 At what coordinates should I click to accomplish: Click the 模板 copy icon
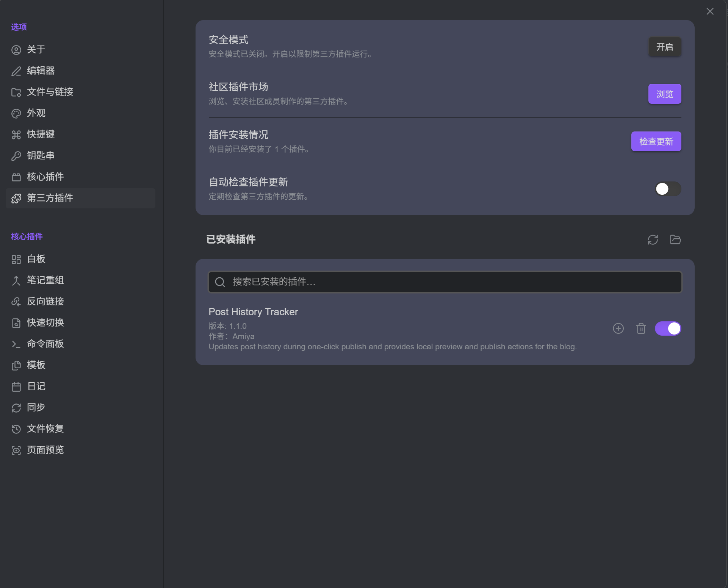16,366
